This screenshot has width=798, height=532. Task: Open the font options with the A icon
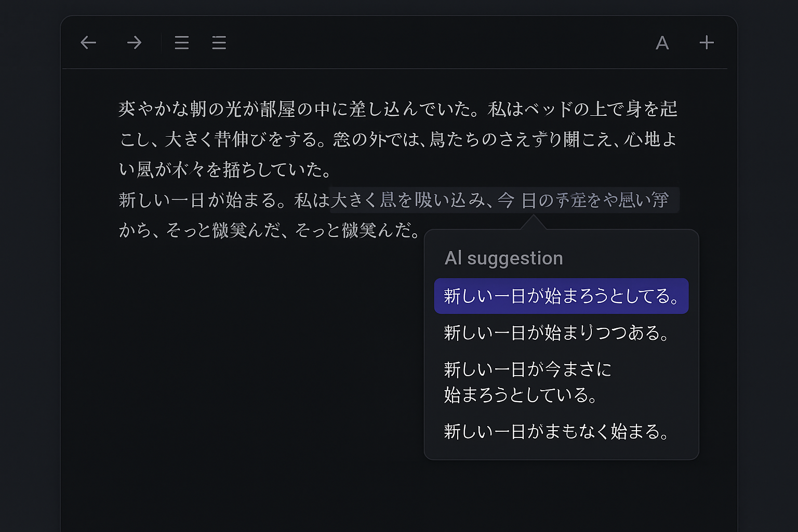point(662,43)
